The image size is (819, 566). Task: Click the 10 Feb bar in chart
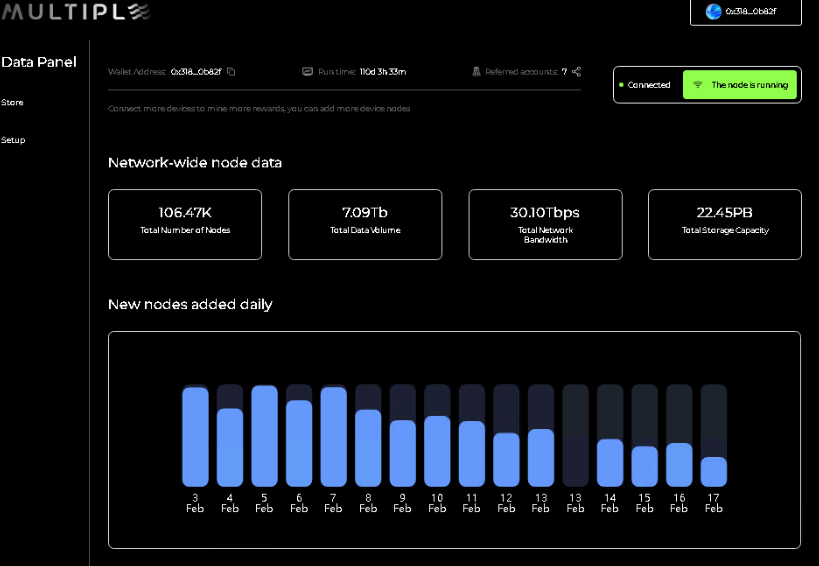point(437,451)
